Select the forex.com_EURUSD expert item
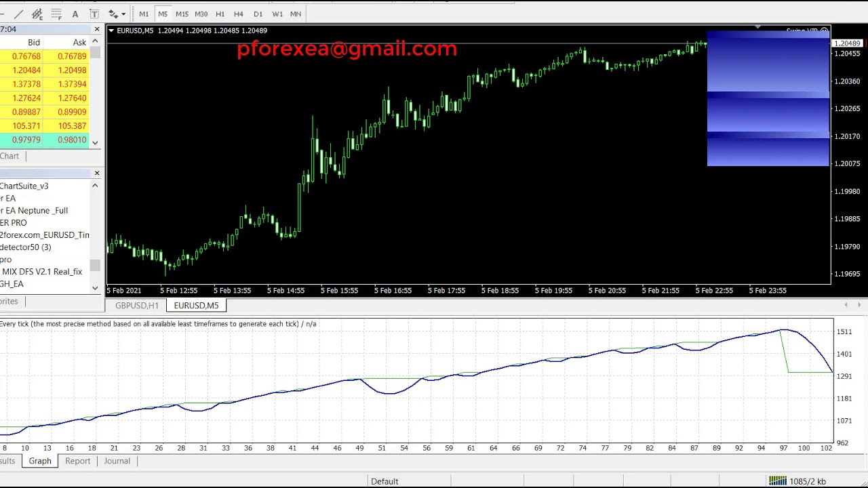 tap(45, 235)
